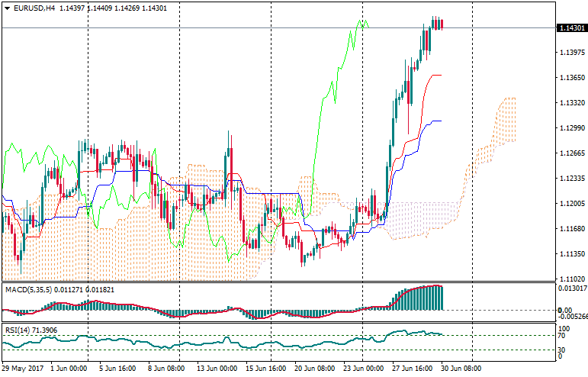Click the 1.13650 level on price axis

point(572,78)
